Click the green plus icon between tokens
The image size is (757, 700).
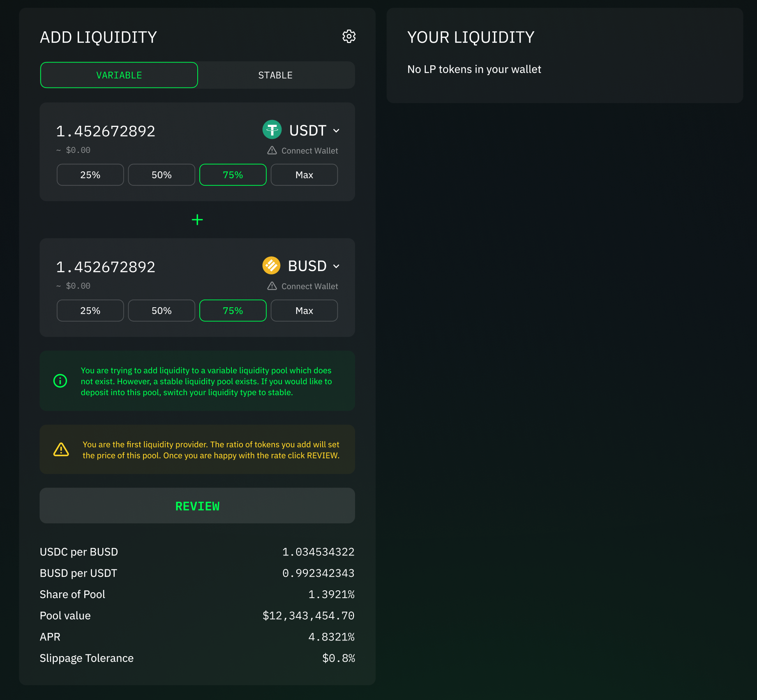(197, 220)
